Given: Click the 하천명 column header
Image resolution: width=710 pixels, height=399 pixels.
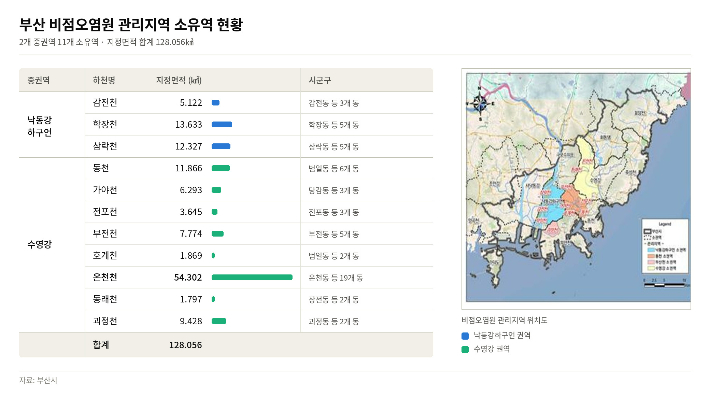Looking at the screenshot, I should [104, 80].
